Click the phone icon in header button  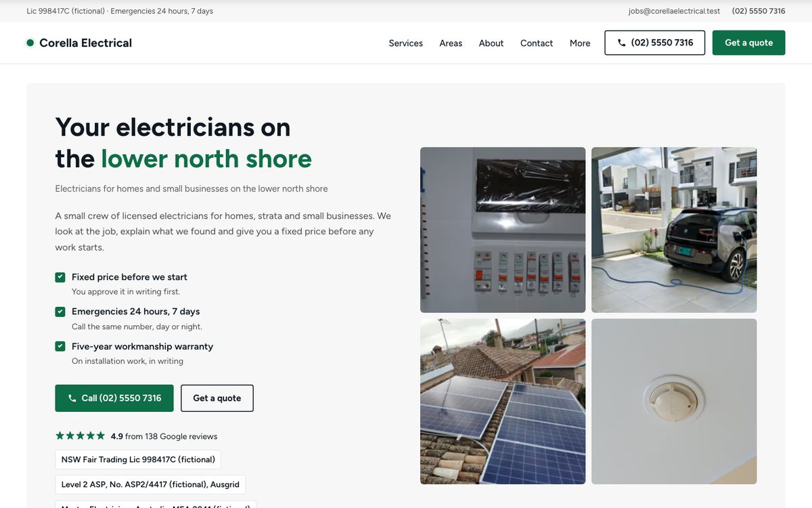[622, 43]
